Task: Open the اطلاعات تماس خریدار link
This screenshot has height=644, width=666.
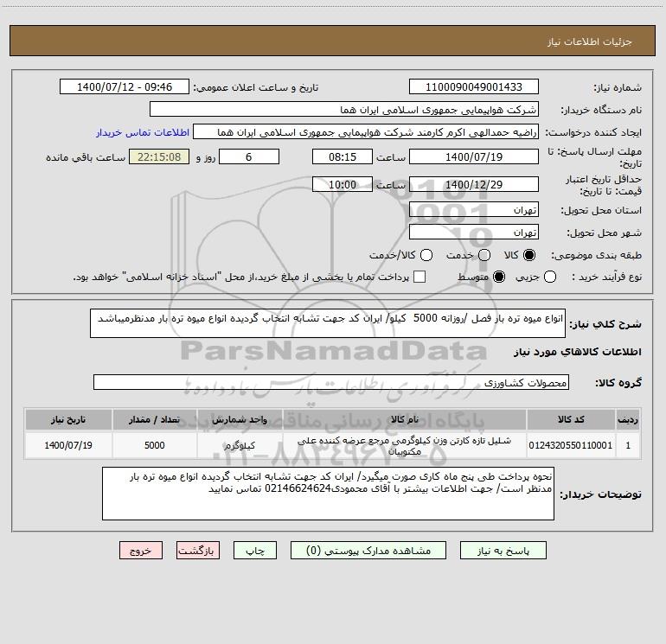Action: (143, 132)
